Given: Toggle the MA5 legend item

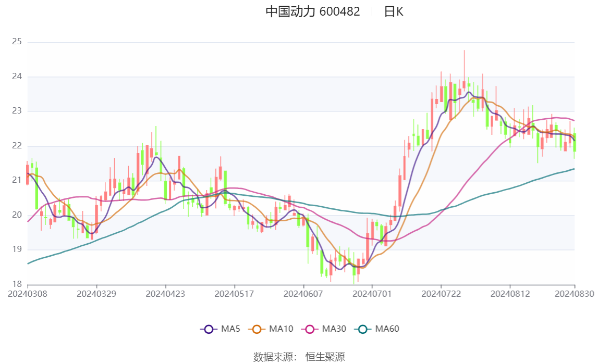Looking at the screenshot, I should pyautogui.click(x=220, y=329).
